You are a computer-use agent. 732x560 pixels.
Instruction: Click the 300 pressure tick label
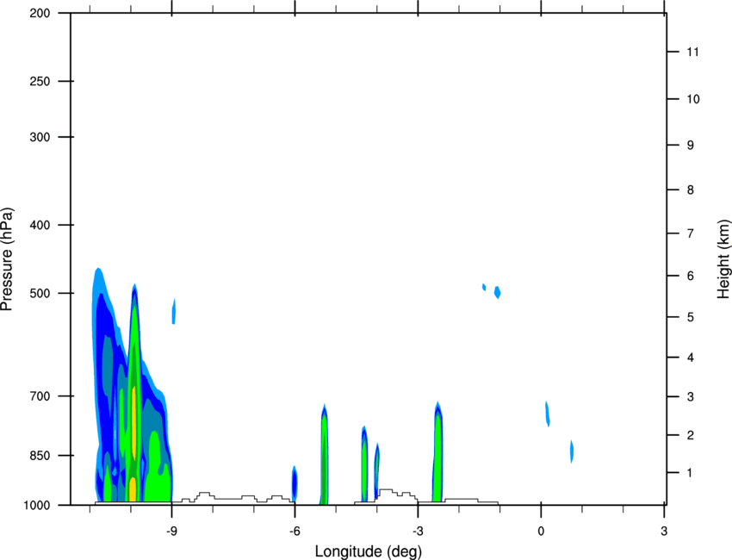(40, 137)
